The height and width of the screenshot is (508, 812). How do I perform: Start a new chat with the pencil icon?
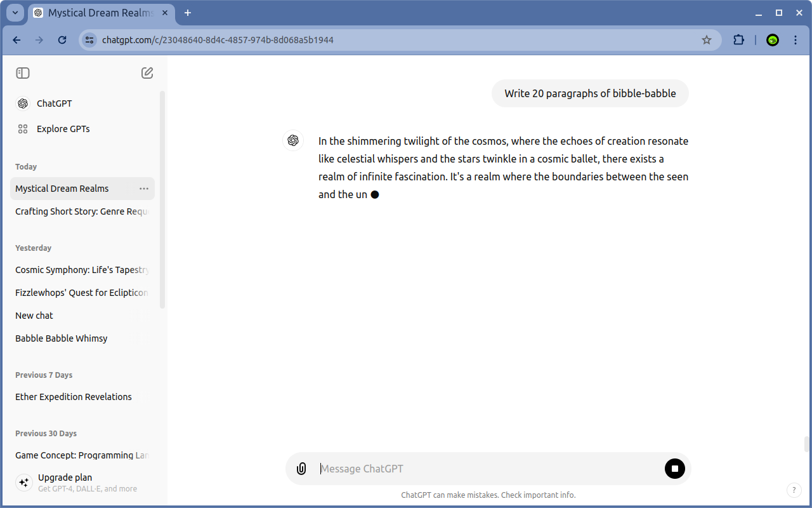pyautogui.click(x=147, y=73)
